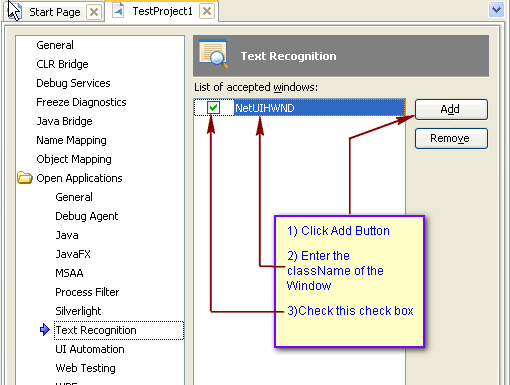Click the TestProject1 tab document icon

tap(118, 11)
